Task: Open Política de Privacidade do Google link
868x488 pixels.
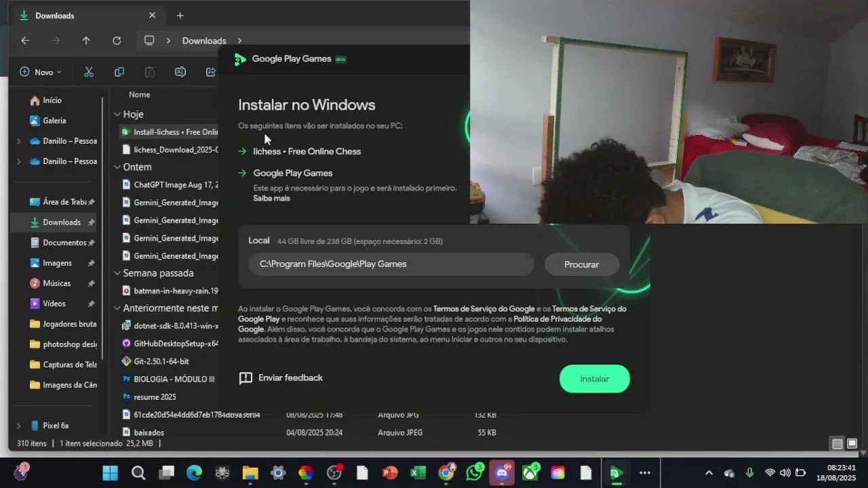Action: 557,319
